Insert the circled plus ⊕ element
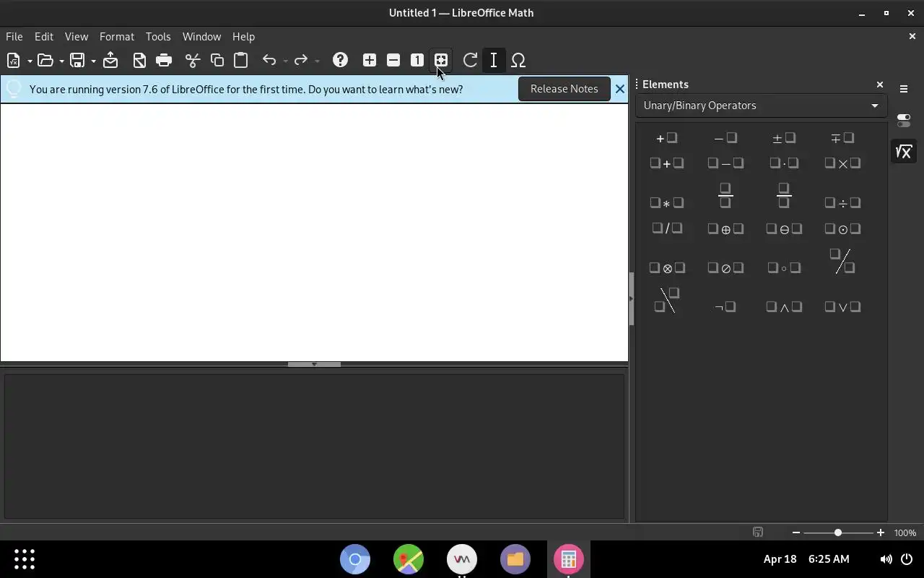924x578 pixels. coord(725,229)
